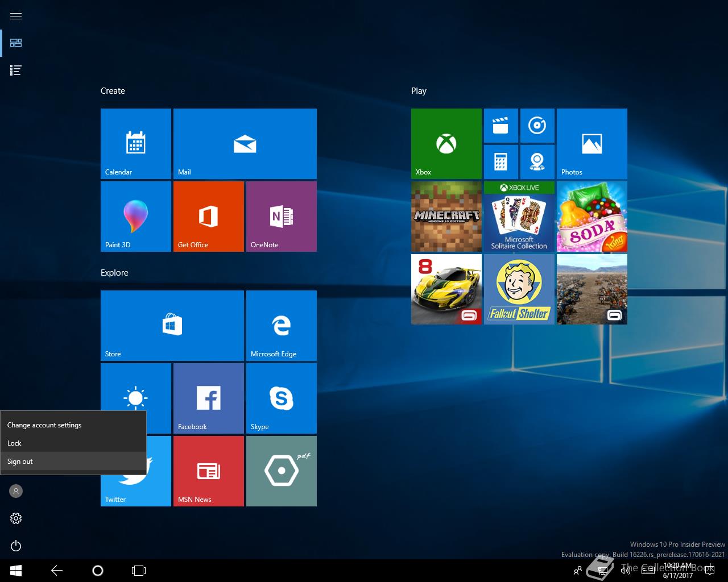Open the OneNote tile

282,217
